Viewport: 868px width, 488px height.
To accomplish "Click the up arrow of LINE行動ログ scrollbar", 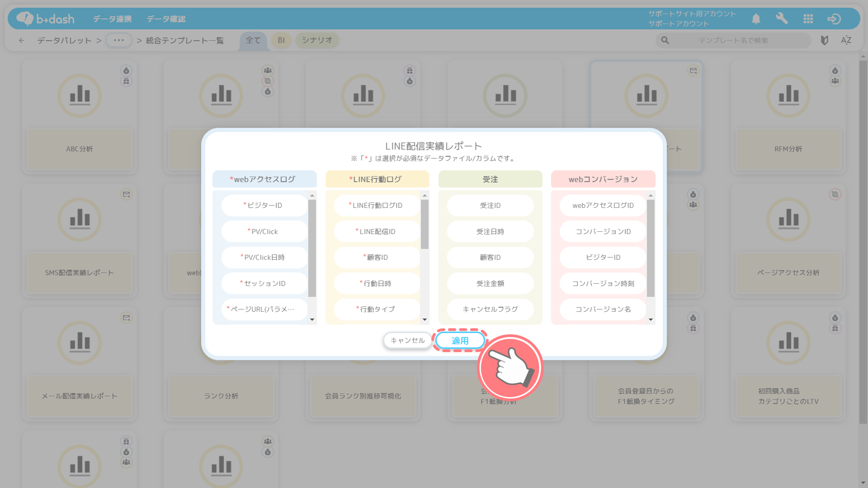I will point(425,196).
